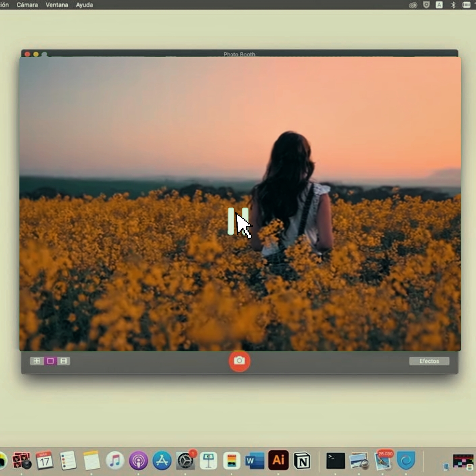Viewport: 476px width, 476px height.
Task: Open Calendar showing date 17
Action: tap(44, 461)
